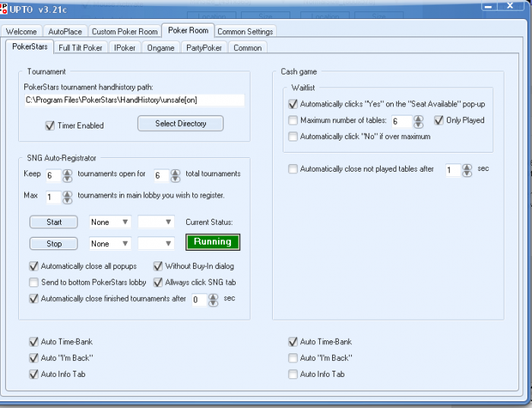Open the Custom Poker Room tab
The width and height of the screenshot is (532, 408).
125,32
